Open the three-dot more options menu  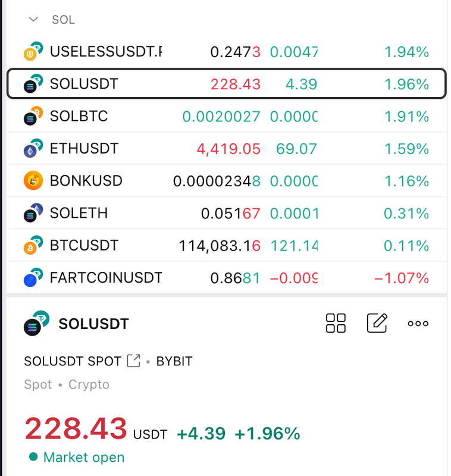(x=418, y=323)
